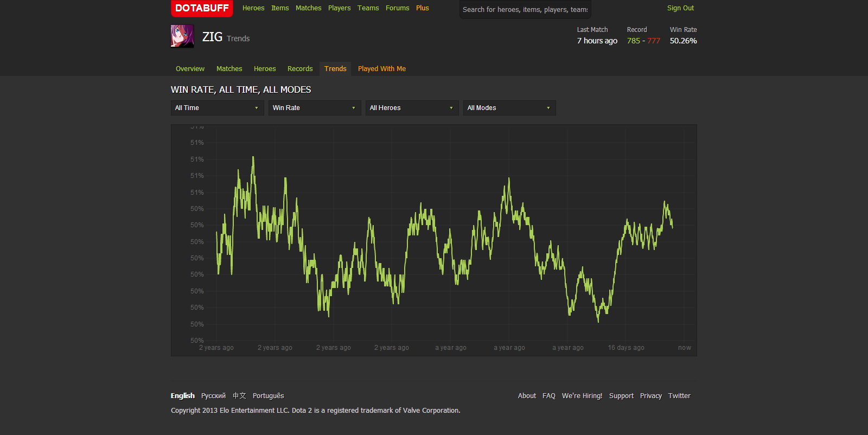Switch to the profile Matches tab
The width and height of the screenshot is (868, 435).
[229, 69]
